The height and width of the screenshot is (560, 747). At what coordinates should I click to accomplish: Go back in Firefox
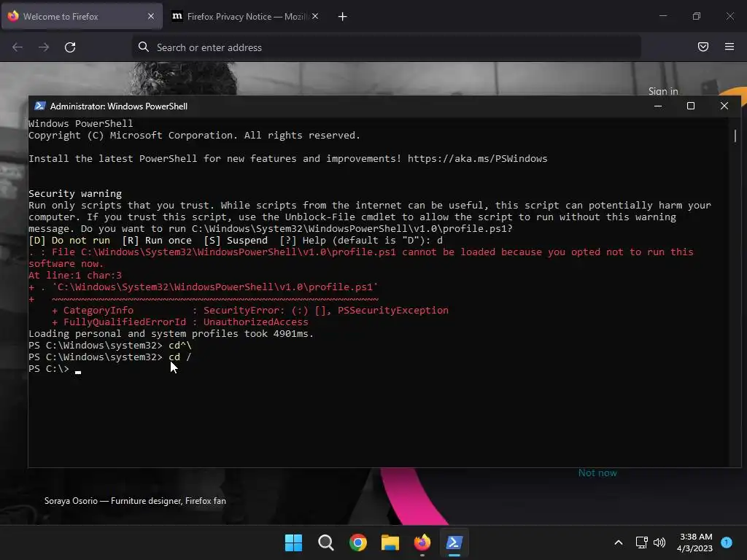[18, 47]
